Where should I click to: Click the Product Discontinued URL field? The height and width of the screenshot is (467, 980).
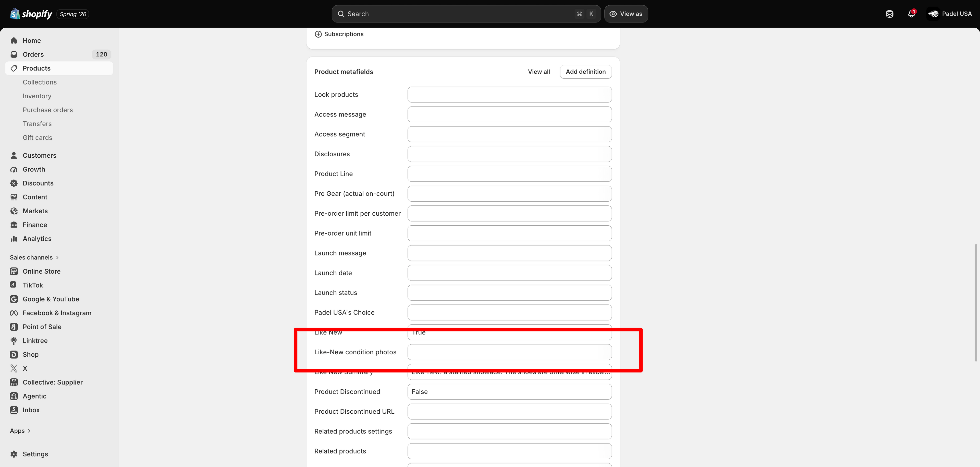(509, 411)
